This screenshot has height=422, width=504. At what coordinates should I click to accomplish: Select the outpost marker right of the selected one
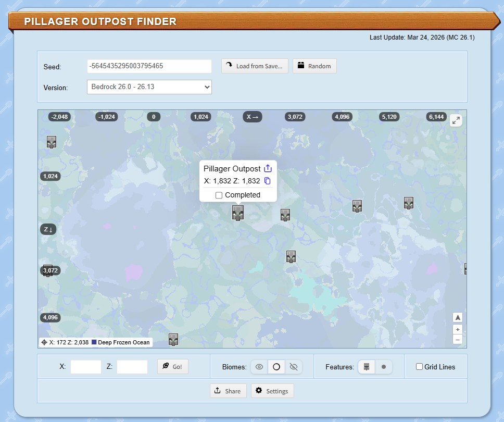[285, 215]
